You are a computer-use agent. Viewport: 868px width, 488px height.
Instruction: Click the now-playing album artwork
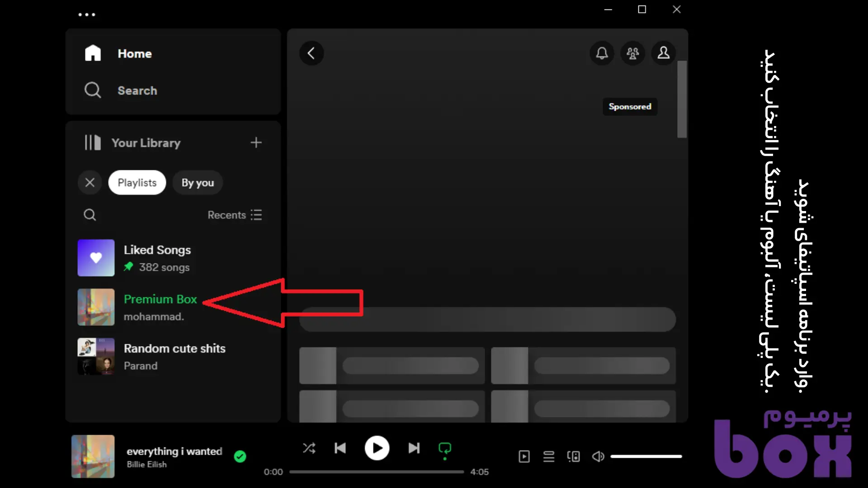[93, 456]
